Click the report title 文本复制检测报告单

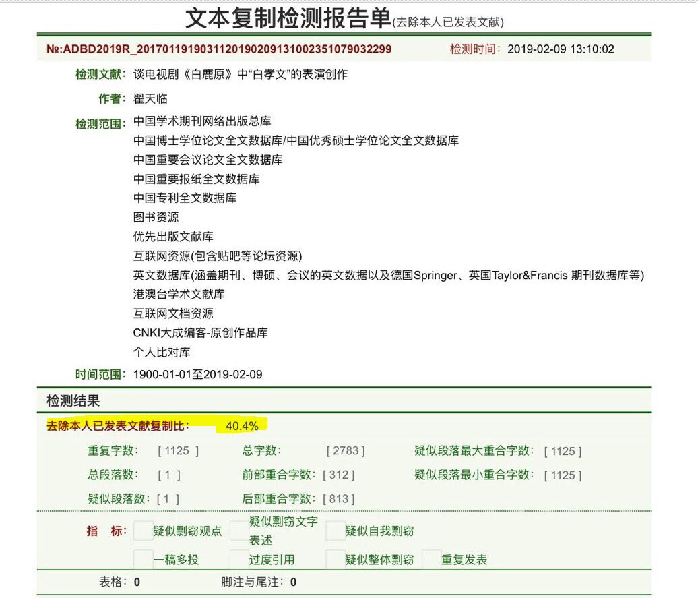(288, 18)
